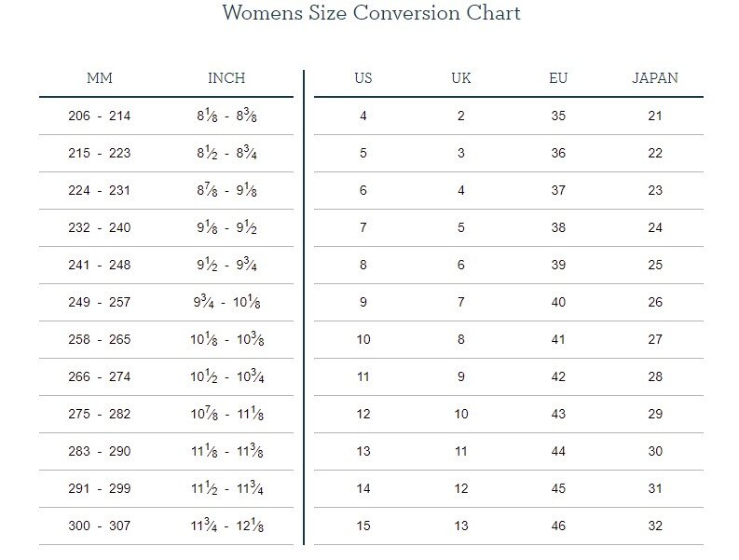
Task: Select US size 15 cell
Action: pos(363,526)
